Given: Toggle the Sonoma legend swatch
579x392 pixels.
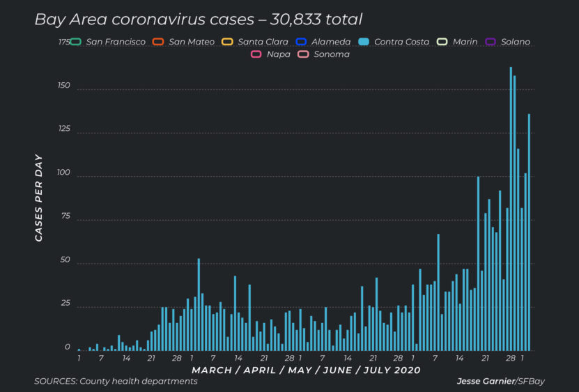Looking at the screenshot, I should click(x=303, y=54).
